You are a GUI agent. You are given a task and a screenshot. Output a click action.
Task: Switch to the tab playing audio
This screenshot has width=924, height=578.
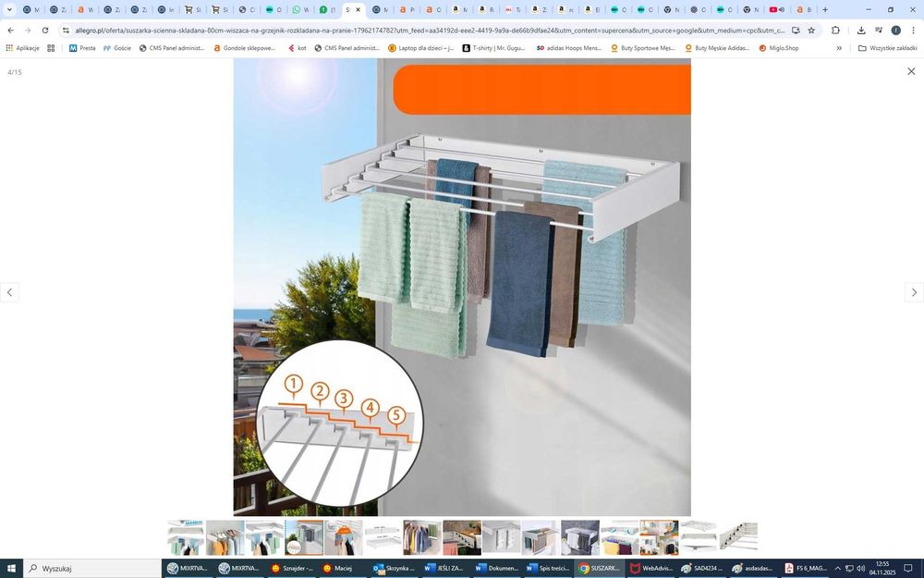pyautogui.click(x=776, y=9)
